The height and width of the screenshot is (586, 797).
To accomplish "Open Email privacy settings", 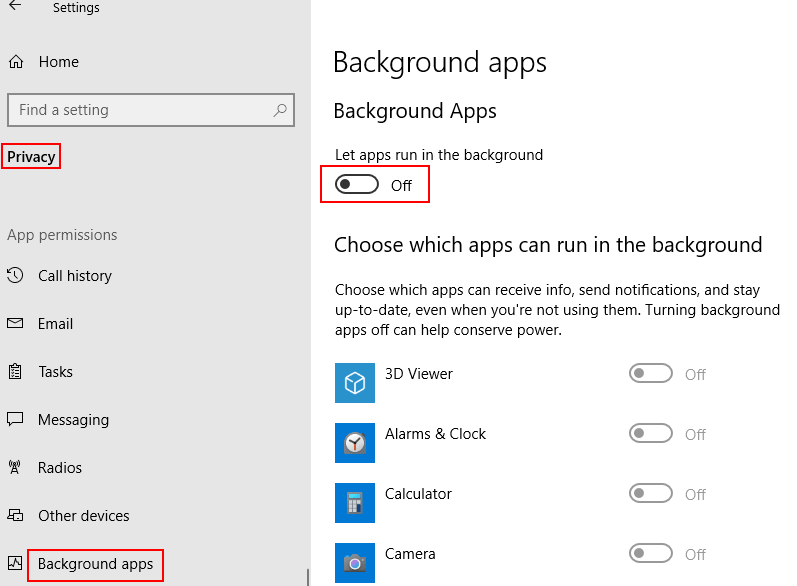I will click(x=55, y=324).
